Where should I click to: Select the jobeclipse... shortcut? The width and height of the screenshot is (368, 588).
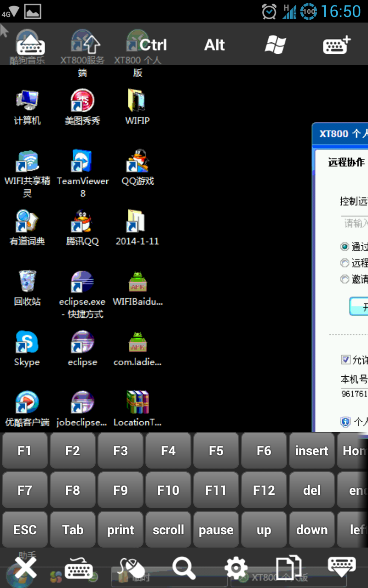click(82, 409)
